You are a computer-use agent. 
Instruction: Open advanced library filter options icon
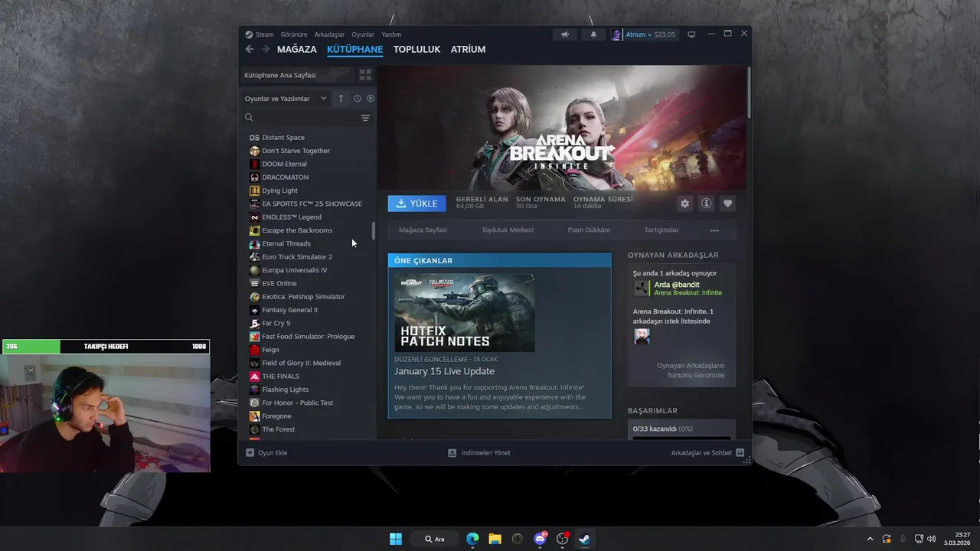click(365, 118)
